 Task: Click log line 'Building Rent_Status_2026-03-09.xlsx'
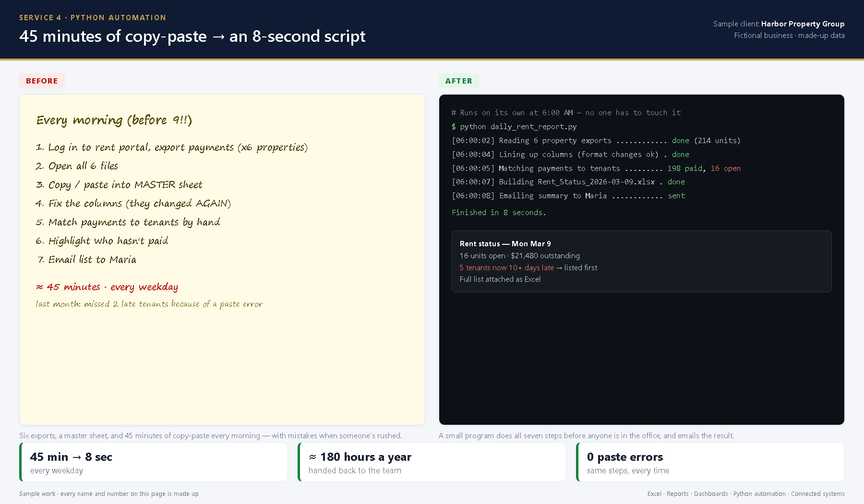click(568, 182)
